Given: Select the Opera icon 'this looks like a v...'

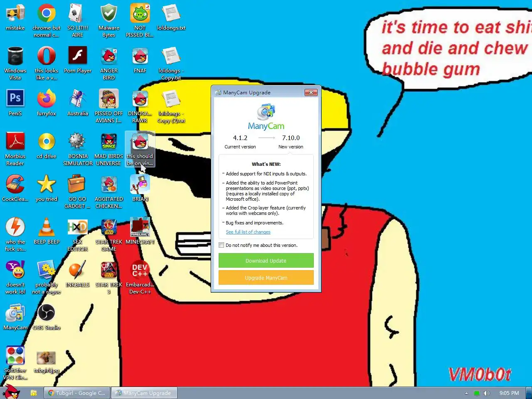Looking at the screenshot, I should 47,57.
